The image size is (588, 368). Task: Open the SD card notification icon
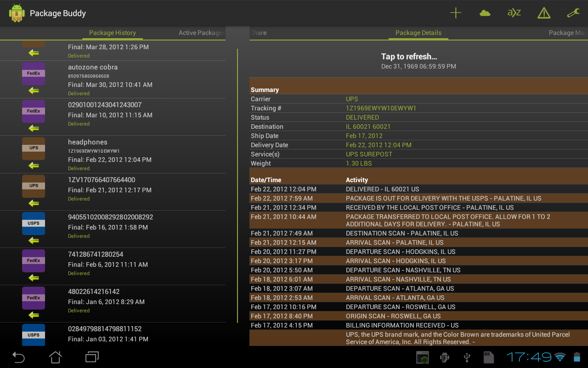[488, 357]
